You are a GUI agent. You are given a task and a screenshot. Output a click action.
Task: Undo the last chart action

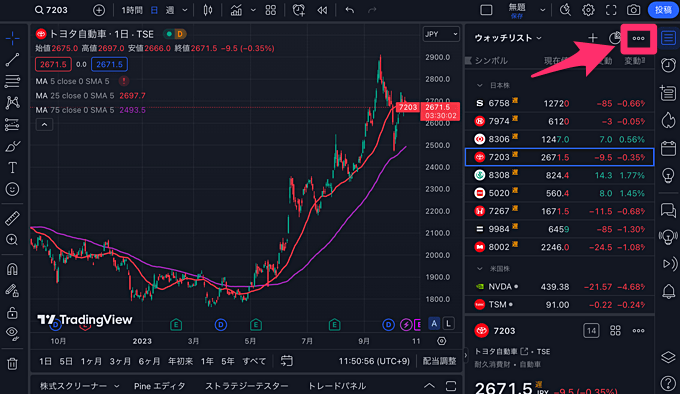point(350,10)
